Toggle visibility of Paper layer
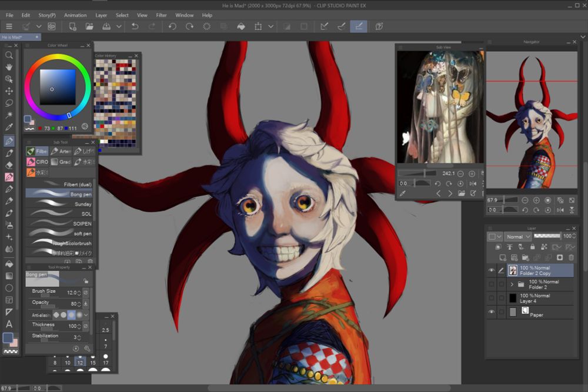This screenshot has width=588, height=392. point(492,312)
